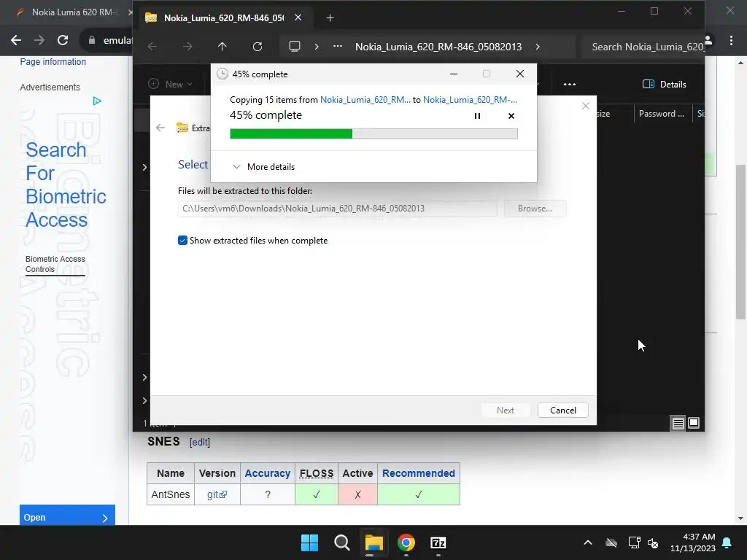Click Chrome's back arrow

point(16,40)
